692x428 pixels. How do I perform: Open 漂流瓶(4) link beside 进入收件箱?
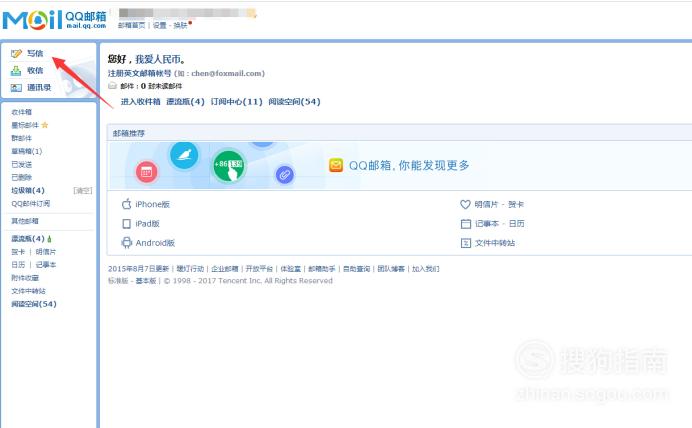[x=185, y=102]
